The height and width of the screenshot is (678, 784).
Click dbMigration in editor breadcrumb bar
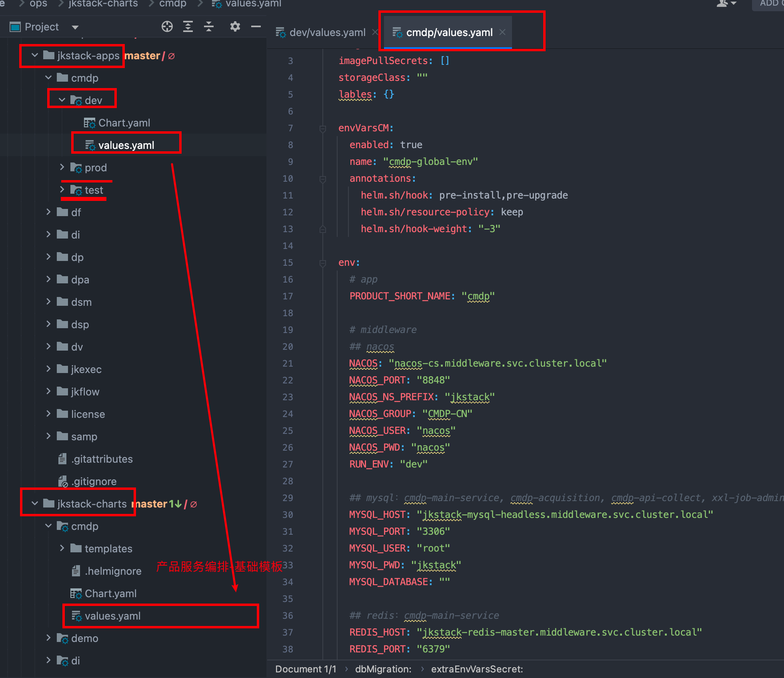coord(383,669)
